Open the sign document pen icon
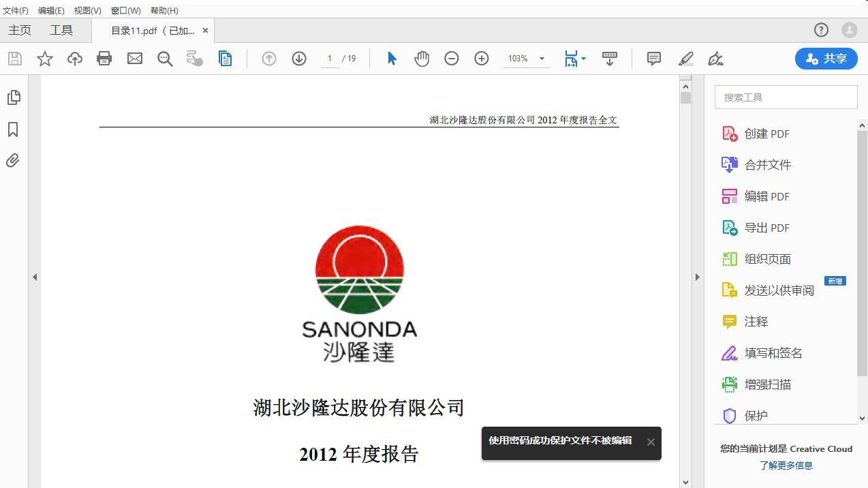Image resolution: width=868 pixels, height=488 pixels. pos(715,59)
